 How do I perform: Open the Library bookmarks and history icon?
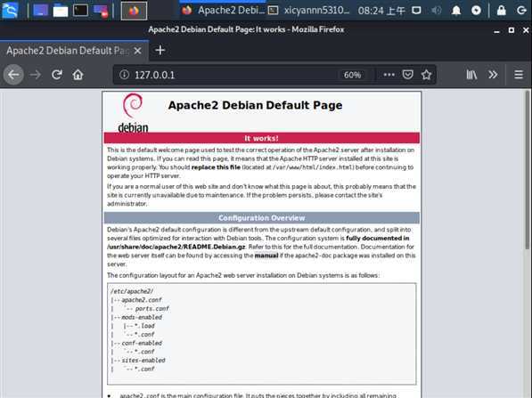[471, 75]
